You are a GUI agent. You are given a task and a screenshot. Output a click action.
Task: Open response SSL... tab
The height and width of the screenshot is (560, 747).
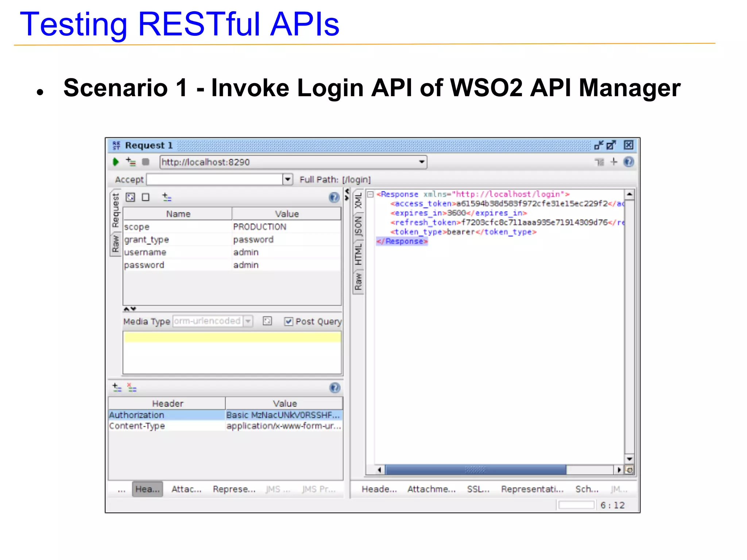click(478, 489)
